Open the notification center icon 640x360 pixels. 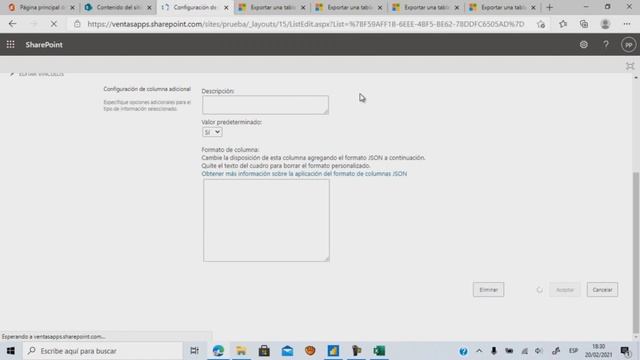pyautogui.click(x=625, y=351)
